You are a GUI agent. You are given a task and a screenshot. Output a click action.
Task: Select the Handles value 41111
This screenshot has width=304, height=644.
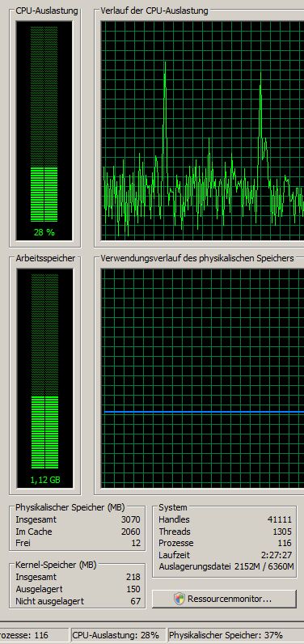pyautogui.click(x=279, y=519)
